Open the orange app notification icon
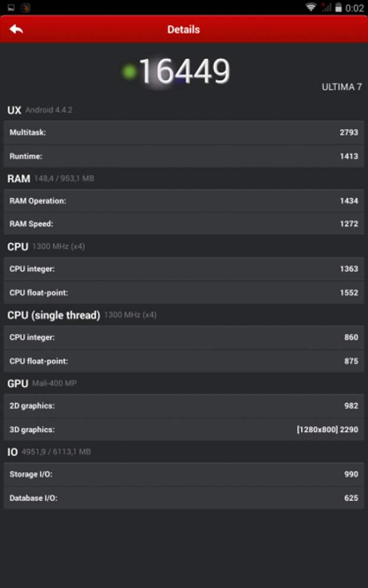This screenshot has width=368, height=588. point(25,7)
